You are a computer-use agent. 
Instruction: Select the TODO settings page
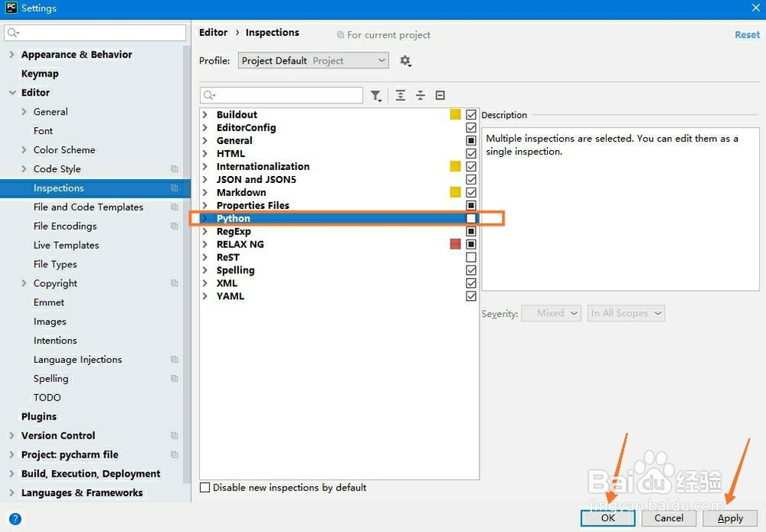pos(47,397)
